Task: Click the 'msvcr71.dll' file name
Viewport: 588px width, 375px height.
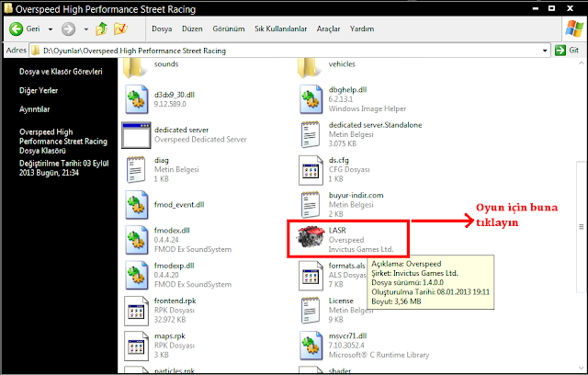Action: click(x=347, y=336)
